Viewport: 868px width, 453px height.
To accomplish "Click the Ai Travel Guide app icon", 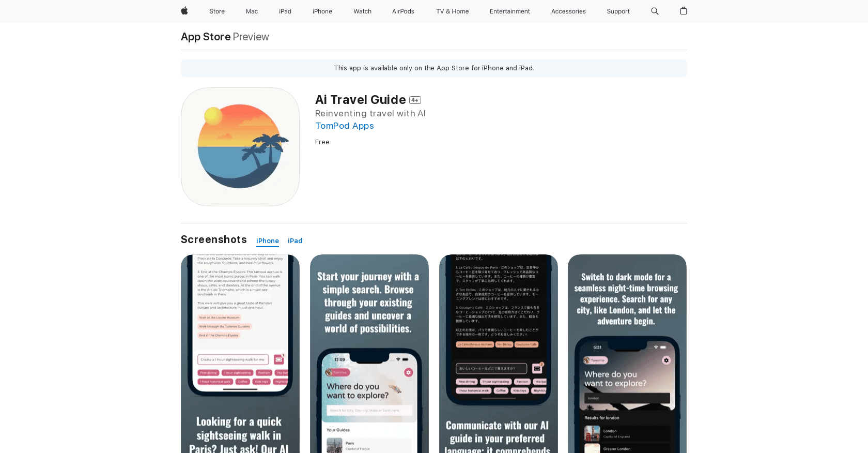I will [240, 147].
